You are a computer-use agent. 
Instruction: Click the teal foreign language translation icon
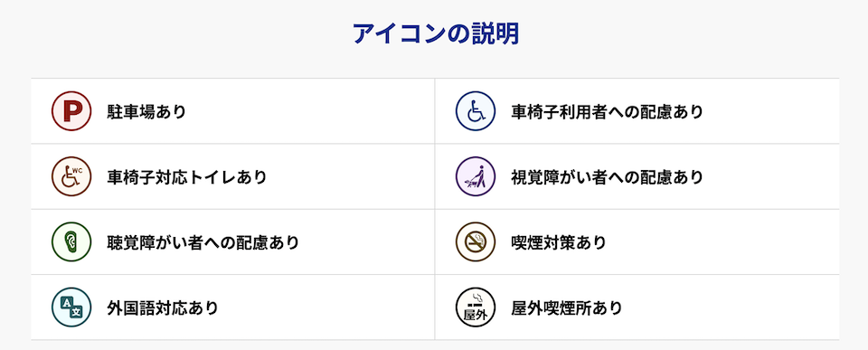pyautogui.click(x=71, y=307)
